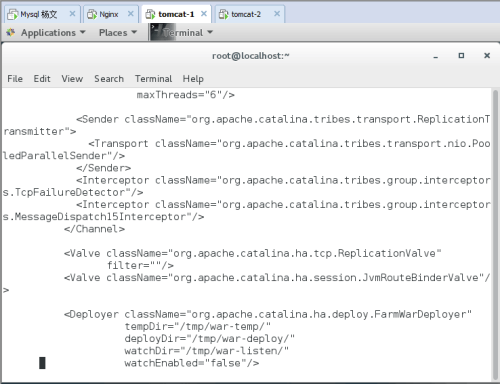Click the ReplicationValve class name line
500x384 pixels.
coord(253,253)
